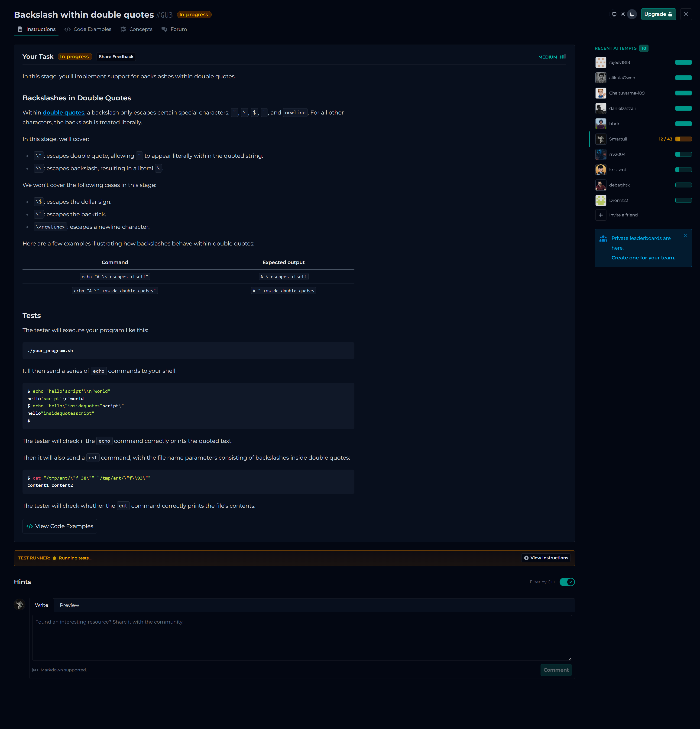Click the difficulty bars icon beside MEDIUM
The width and height of the screenshot is (700, 729).
tap(563, 56)
